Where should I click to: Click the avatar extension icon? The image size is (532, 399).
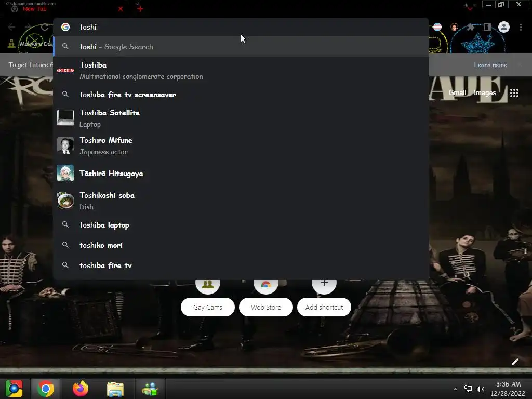(x=454, y=27)
